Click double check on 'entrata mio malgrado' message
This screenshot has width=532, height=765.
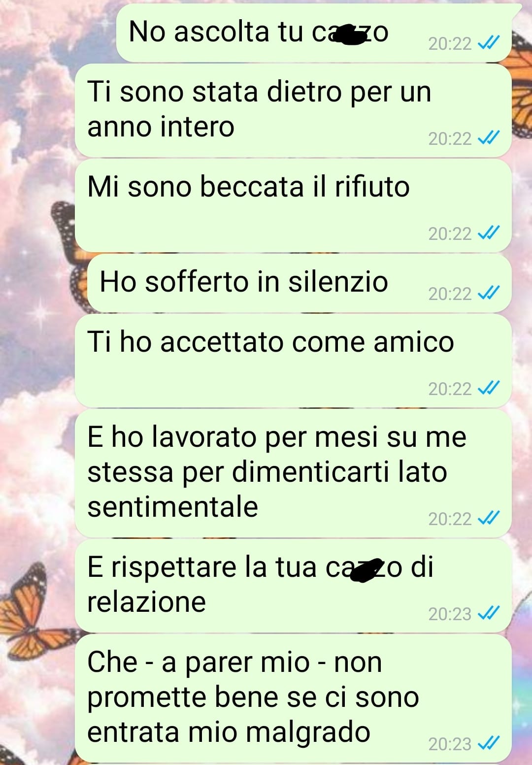(489, 743)
